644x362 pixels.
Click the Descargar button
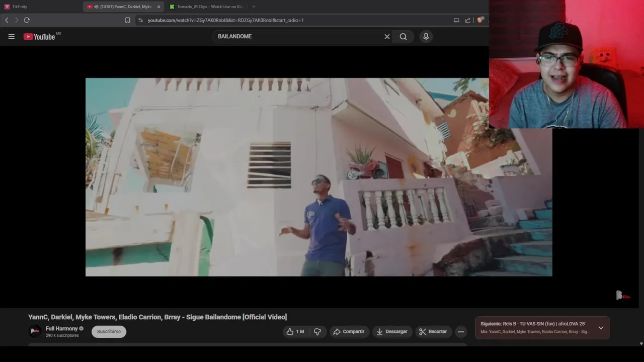point(392,331)
